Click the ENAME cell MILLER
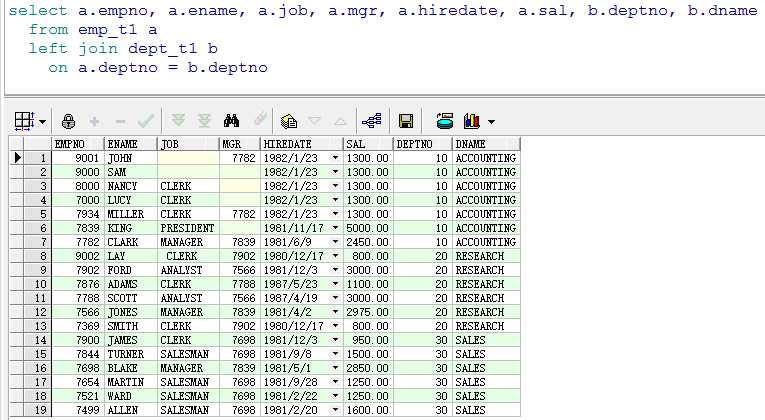Viewport: 765px width, 420px height. [131, 214]
